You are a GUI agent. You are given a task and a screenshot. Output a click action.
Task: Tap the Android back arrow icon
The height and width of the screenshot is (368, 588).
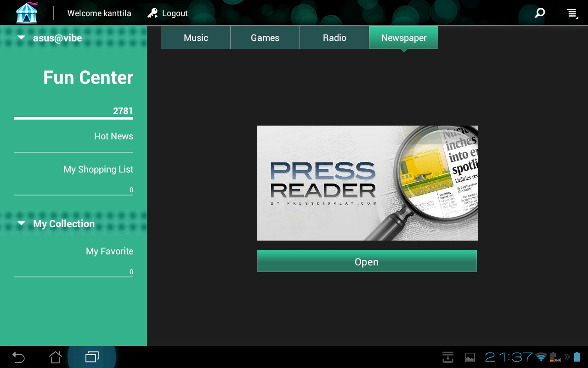tap(18, 357)
